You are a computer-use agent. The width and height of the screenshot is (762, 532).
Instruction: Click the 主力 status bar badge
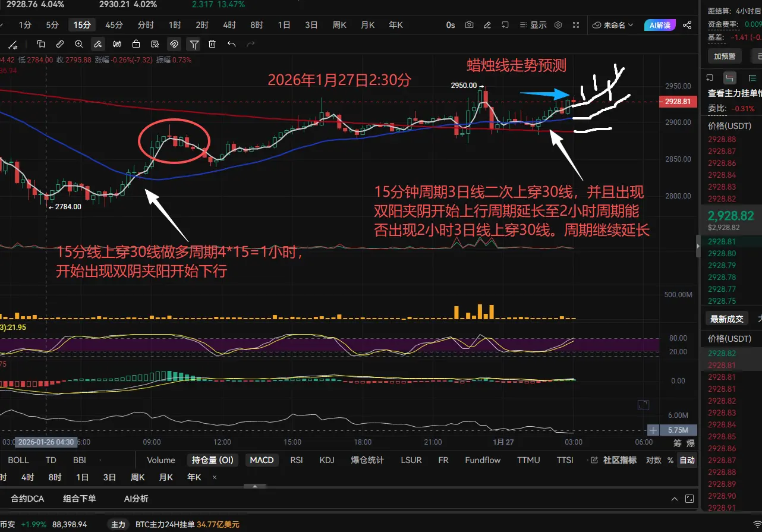118,525
